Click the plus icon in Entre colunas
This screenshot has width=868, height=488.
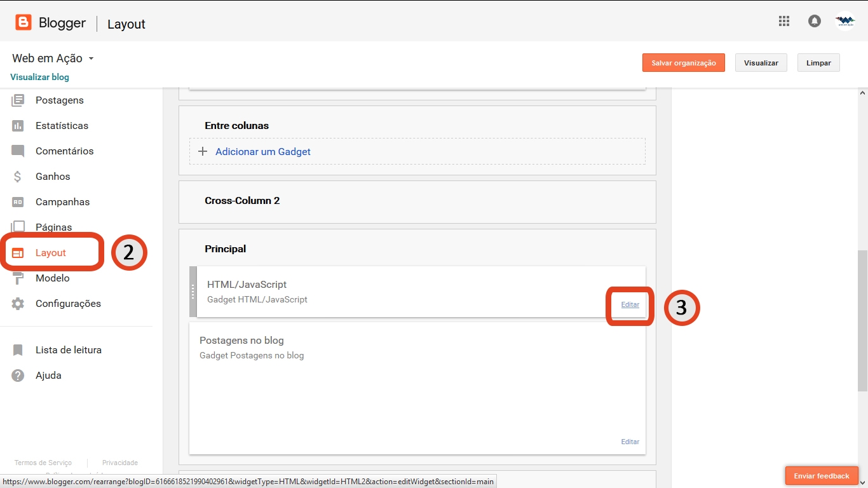pos(203,152)
